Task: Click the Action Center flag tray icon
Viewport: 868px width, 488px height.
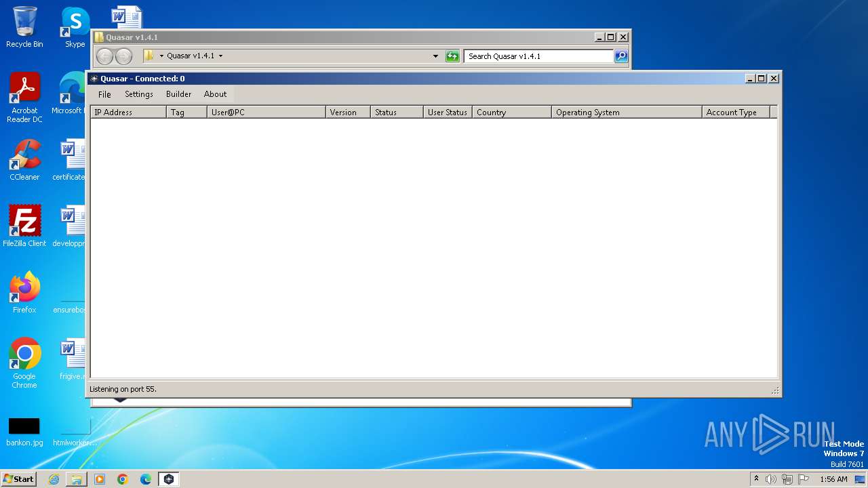Action: coord(804,479)
